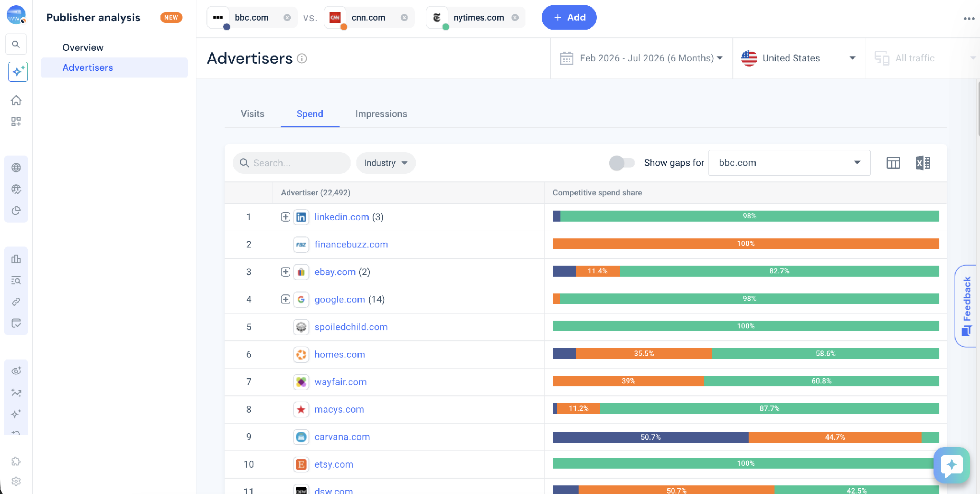Open the AI sparkle tool in sidebar
The height and width of the screenshot is (494, 980).
point(18,72)
